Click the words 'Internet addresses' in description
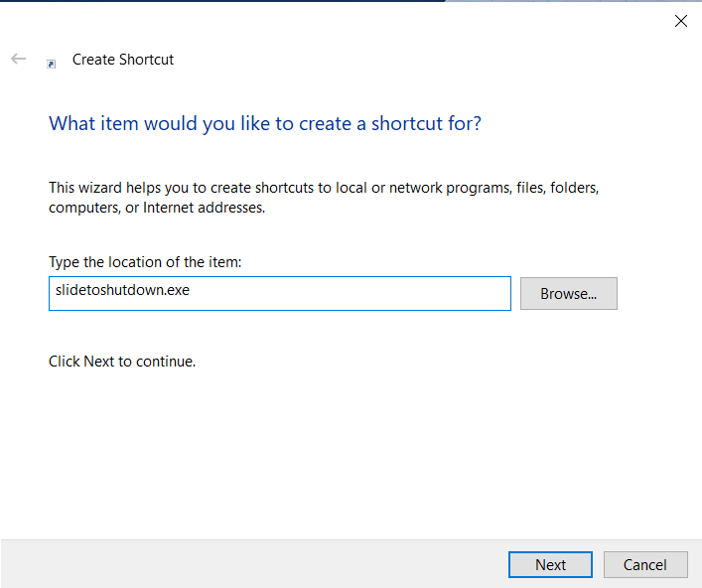This screenshot has width=702, height=588. pyautogui.click(x=204, y=208)
